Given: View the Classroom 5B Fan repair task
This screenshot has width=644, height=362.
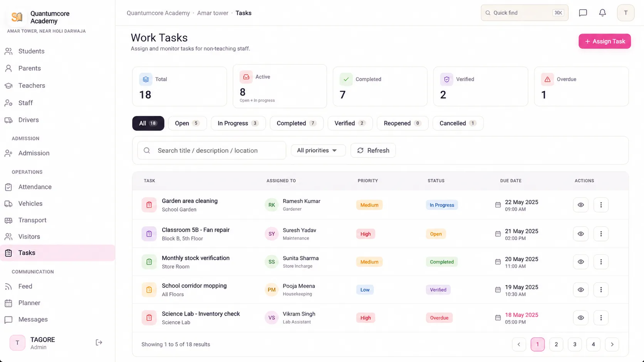Looking at the screenshot, I should point(580,234).
